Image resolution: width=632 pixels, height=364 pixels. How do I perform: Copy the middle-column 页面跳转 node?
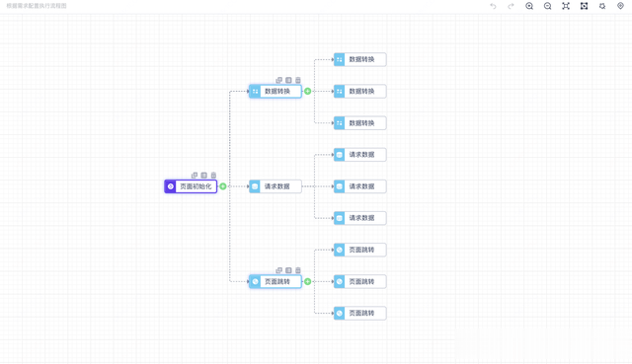(278, 270)
